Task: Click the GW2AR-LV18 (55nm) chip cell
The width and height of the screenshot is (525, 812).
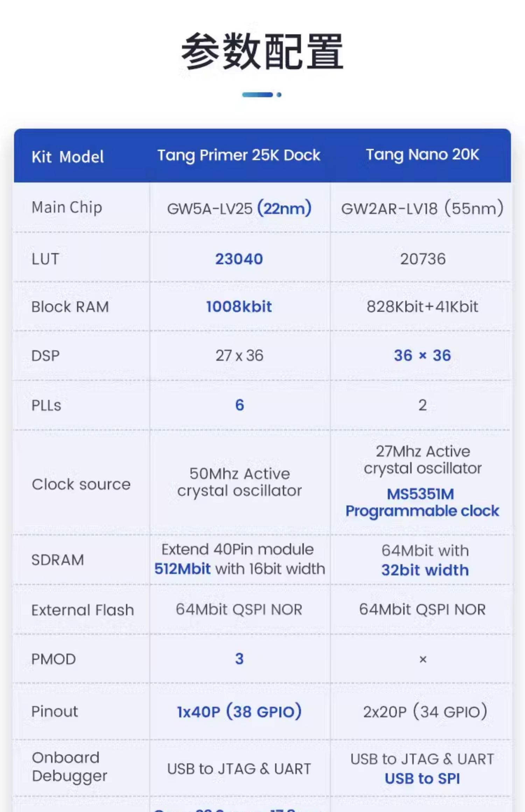Action: click(422, 208)
